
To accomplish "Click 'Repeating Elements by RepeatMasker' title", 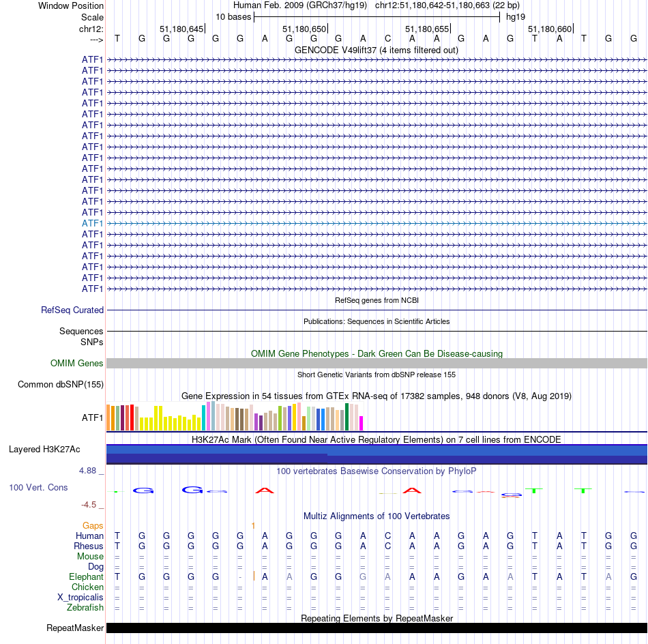I will pyautogui.click(x=377, y=618).
